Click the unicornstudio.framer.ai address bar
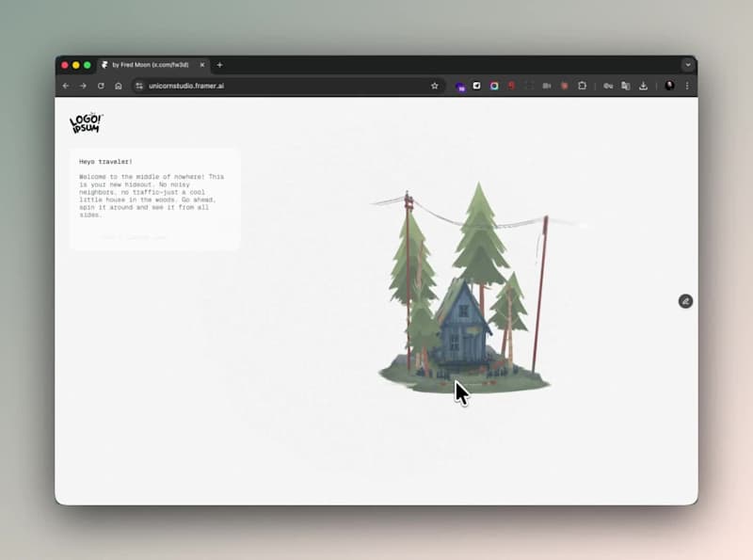Viewport: 753px width, 560px height. pos(186,85)
